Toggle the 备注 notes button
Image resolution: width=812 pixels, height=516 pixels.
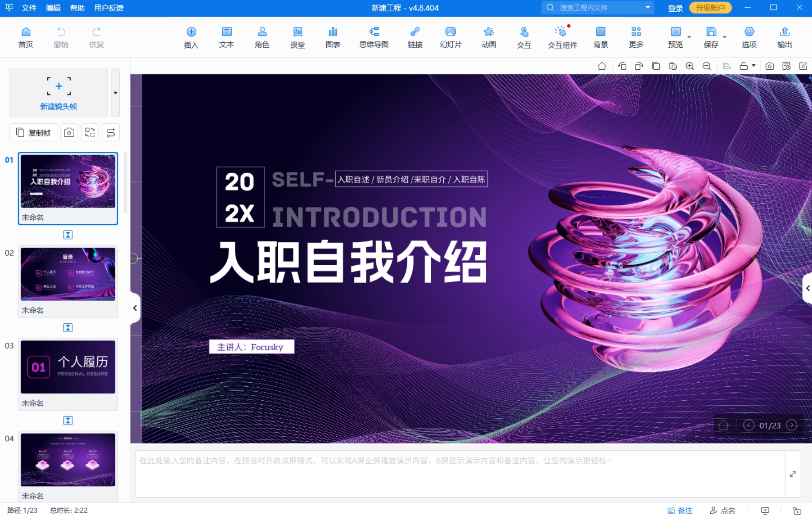pos(680,510)
